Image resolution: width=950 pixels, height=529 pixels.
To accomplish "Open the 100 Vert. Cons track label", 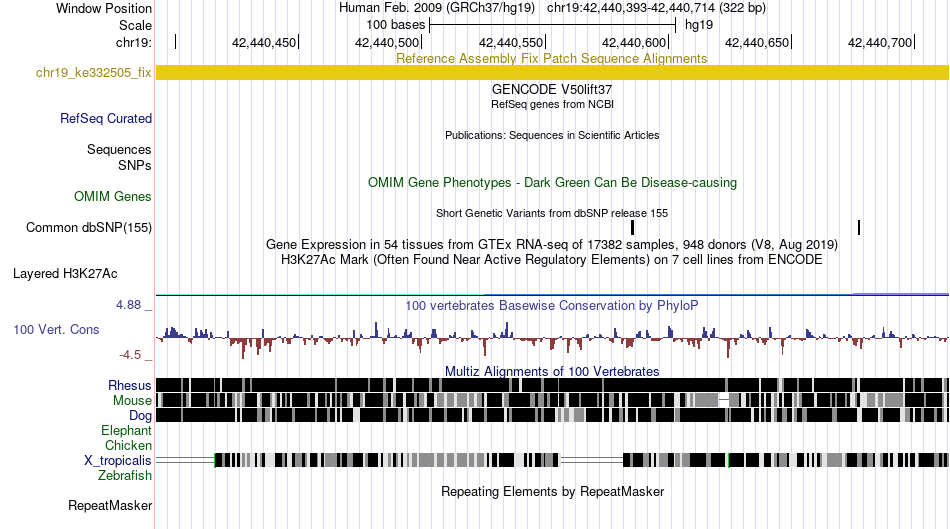I will [56, 330].
